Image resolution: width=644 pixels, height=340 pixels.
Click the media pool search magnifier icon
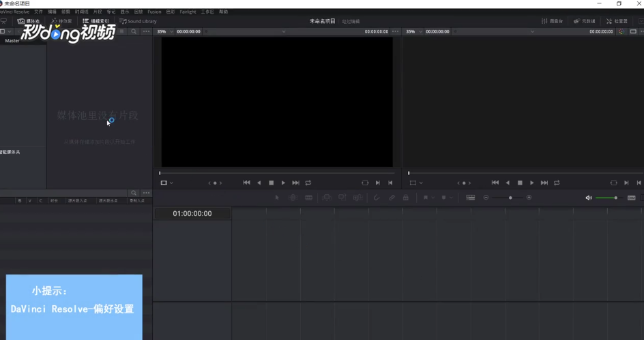click(134, 31)
